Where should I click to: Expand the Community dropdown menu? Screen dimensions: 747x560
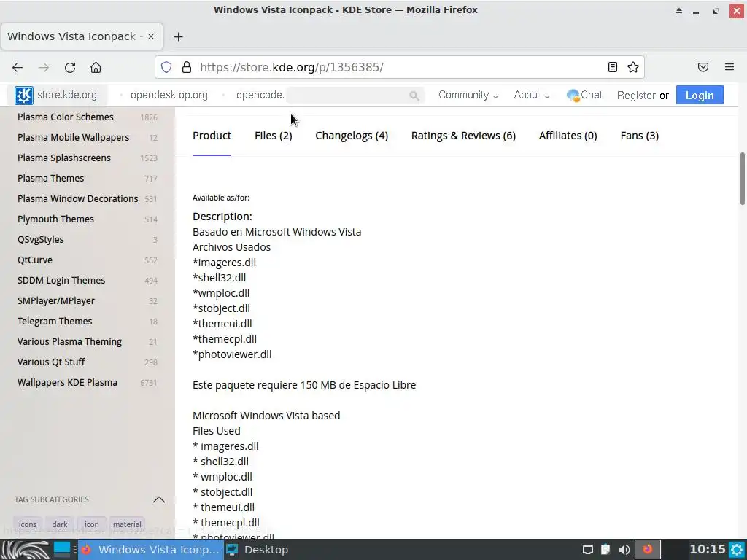468,96
